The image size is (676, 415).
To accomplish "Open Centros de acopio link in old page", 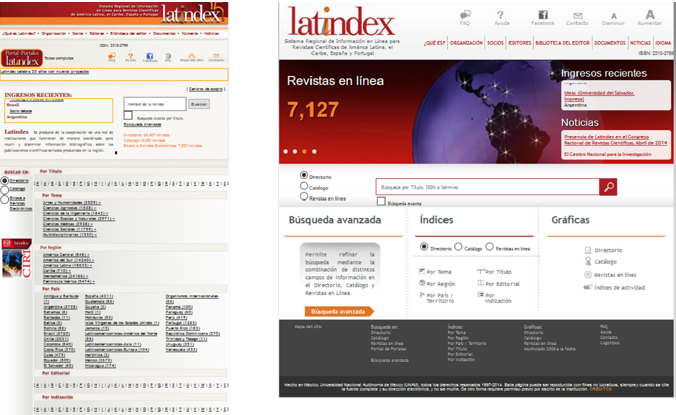I will [x=206, y=89].
